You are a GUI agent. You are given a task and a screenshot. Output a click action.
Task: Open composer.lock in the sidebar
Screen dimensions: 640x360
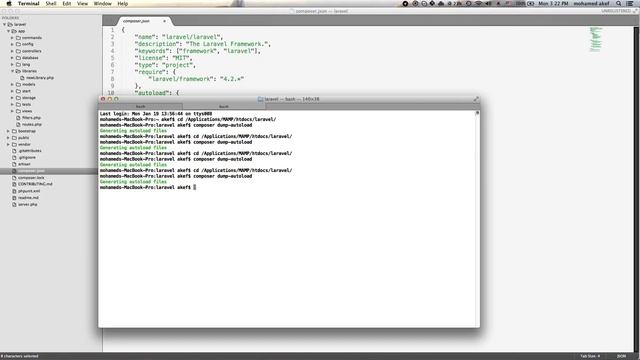pos(31,178)
